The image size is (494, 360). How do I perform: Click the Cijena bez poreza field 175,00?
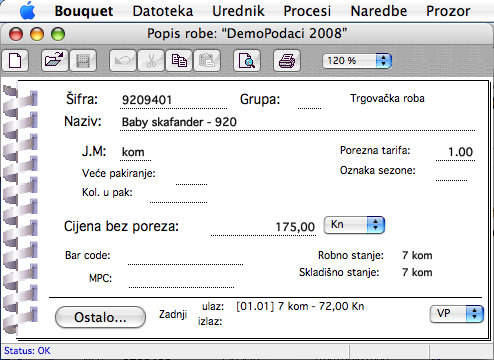point(263,227)
